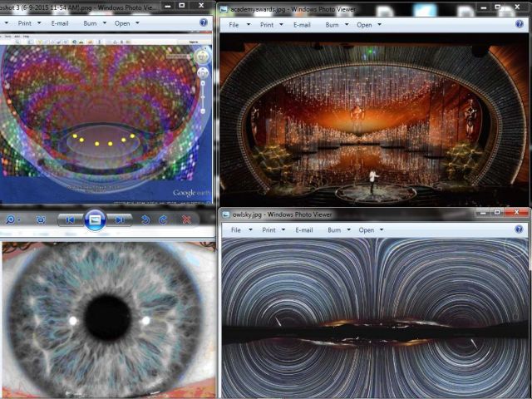Image resolution: width=532 pixels, height=399 pixels.
Task: Click E-mail in the screenshot 3 viewer
Action: (60, 23)
